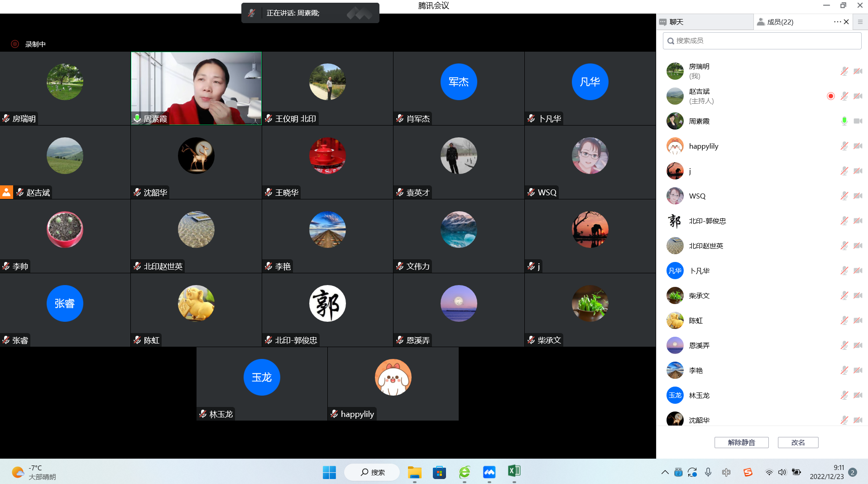Click 张睿 participant tile avatar
Screen dimensions: 868x484
pyautogui.click(x=65, y=303)
